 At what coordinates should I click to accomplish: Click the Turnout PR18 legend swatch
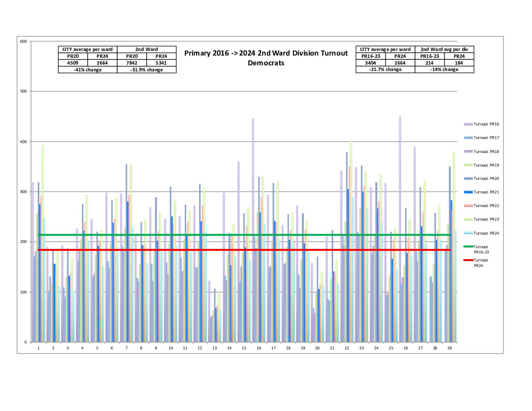(x=469, y=151)
